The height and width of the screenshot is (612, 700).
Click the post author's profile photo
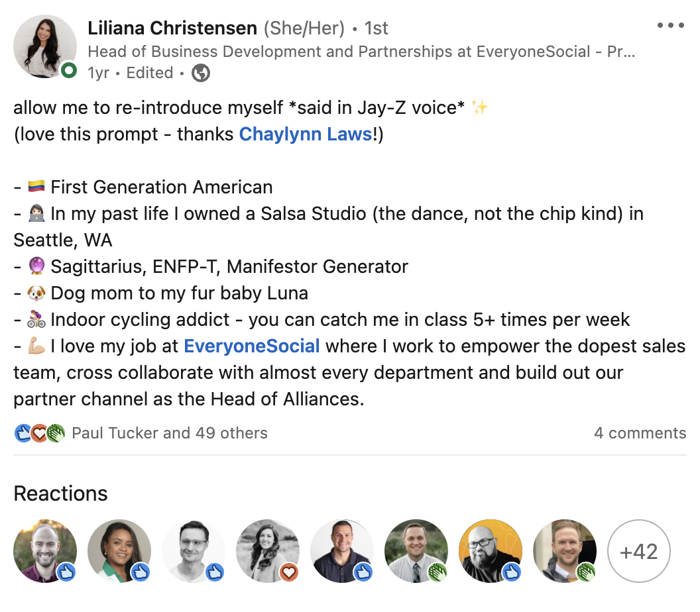pyautogui.click(x=45, y=46)
